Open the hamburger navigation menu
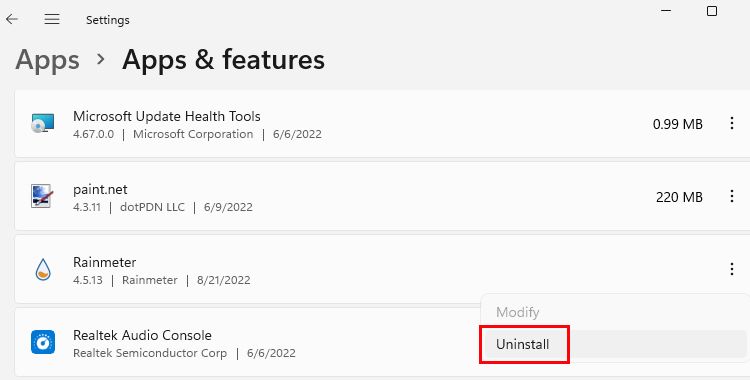Screen dimensions: 750x380 pyautogui.click(x=52, y=19)
